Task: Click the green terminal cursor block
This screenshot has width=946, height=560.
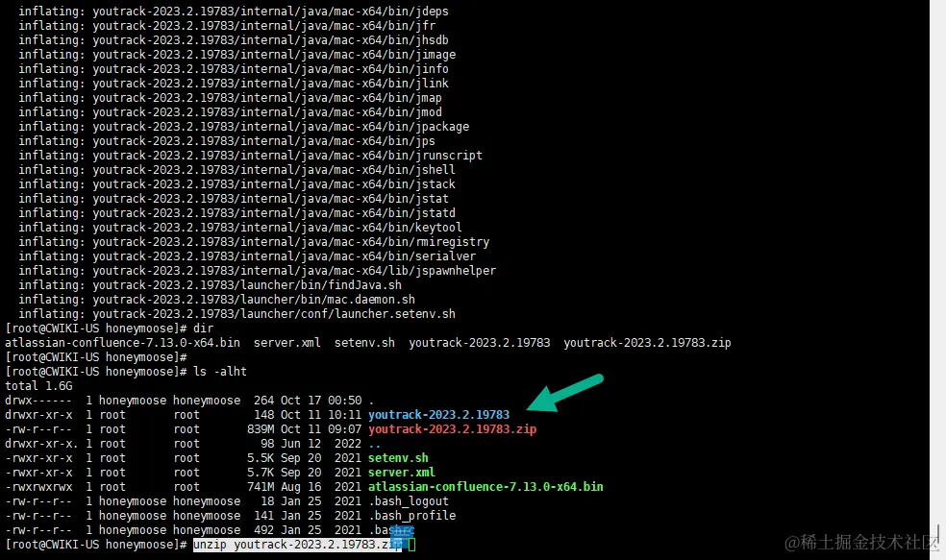Action: [x=412, y=545]
